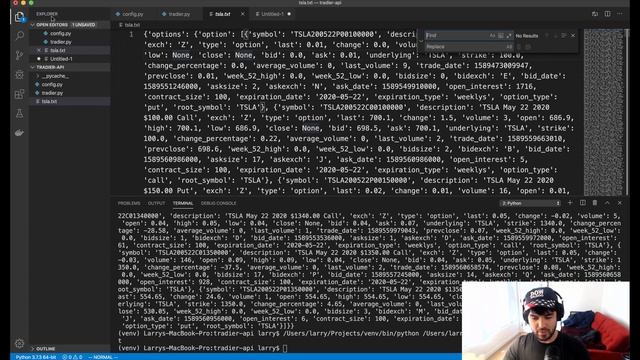Click the unsaved dot on the Untitled-1 tab
The image size is (640, 360).
tap(289, 14)
